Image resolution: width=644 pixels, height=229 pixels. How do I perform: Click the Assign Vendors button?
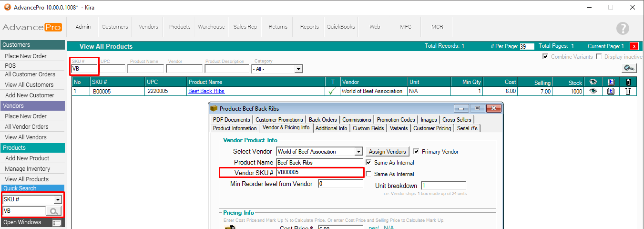point(388,152)
